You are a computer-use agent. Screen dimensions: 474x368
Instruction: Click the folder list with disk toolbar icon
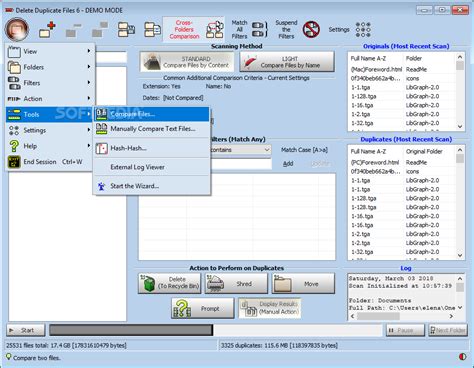[x=126, y=30]
